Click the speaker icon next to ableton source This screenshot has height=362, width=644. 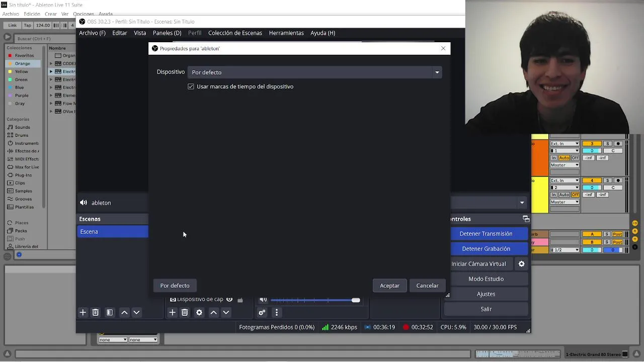tap(84, 203)
